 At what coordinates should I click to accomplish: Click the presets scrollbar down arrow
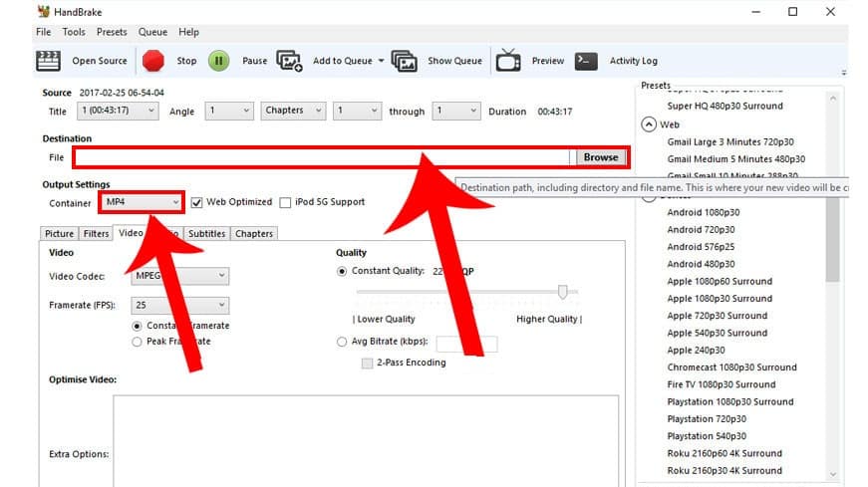coord(833,474)
